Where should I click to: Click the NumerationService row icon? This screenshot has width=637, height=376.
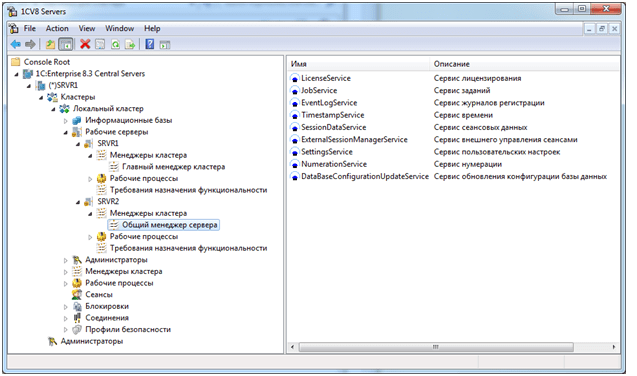coord(295,164)
